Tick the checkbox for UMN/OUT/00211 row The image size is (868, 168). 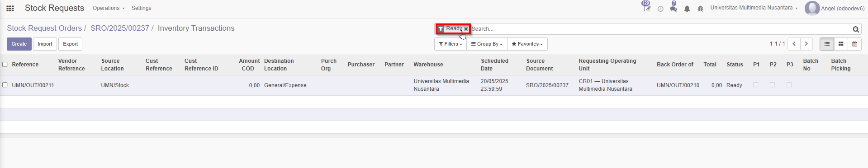point(5,85)
